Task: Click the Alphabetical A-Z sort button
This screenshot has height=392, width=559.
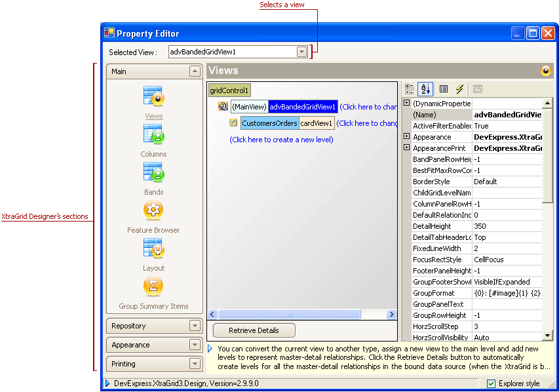Action: (425, 88)
